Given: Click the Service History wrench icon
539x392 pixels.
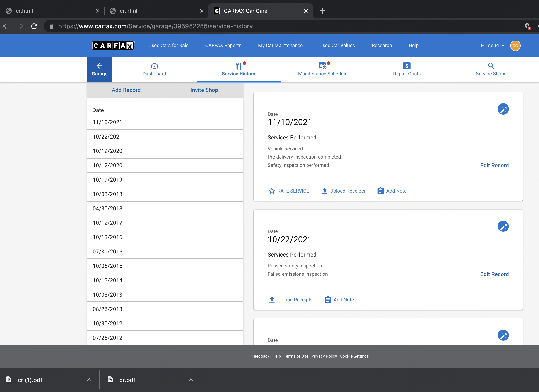Looking at the screenshot, I should click(239, 66).
